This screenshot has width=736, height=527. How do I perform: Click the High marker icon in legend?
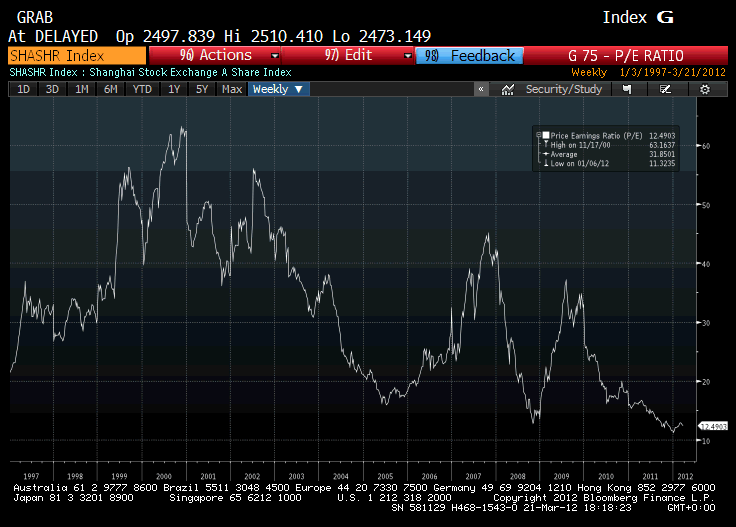coord(546,145)
